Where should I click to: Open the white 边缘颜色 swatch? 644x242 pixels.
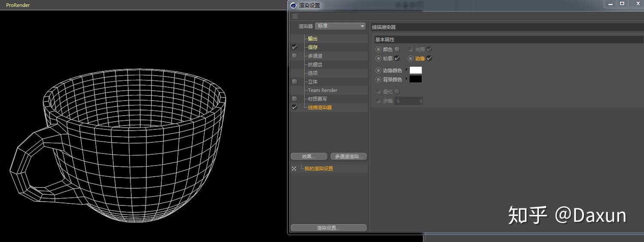coord(416,70)
